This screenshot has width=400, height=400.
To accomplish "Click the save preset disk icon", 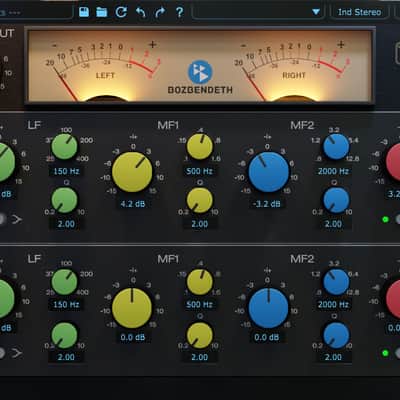I will [x=84, y=12].
